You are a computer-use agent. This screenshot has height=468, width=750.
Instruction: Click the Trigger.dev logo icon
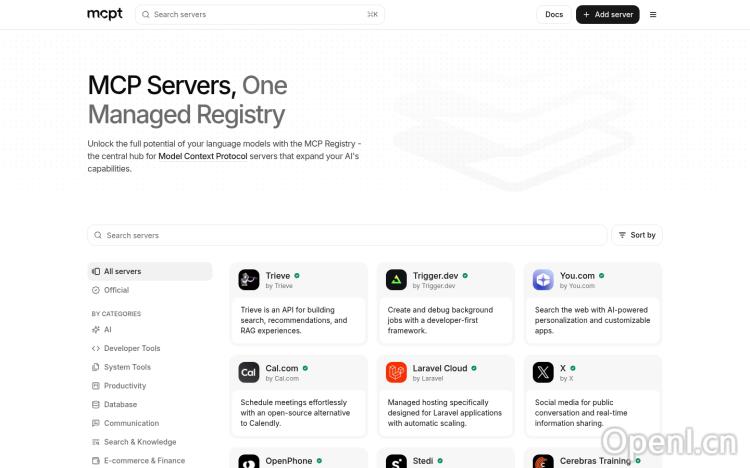point(396,280)
